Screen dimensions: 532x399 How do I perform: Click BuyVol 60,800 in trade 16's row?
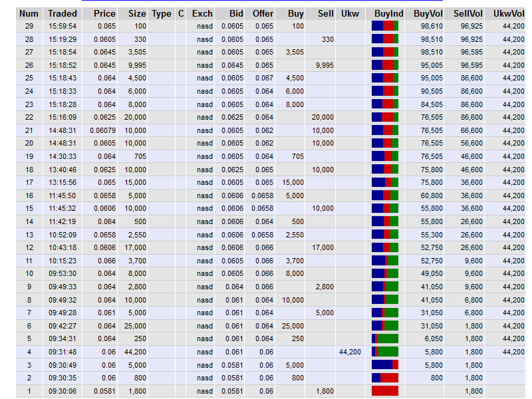[x=432, y=196]
